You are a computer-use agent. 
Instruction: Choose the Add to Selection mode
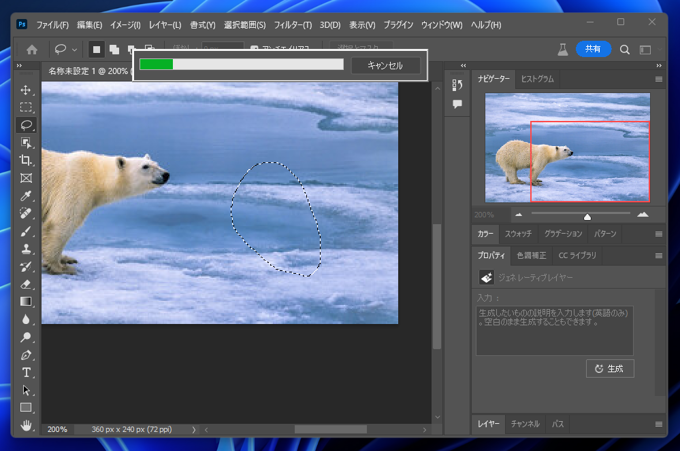coord(114,50)
